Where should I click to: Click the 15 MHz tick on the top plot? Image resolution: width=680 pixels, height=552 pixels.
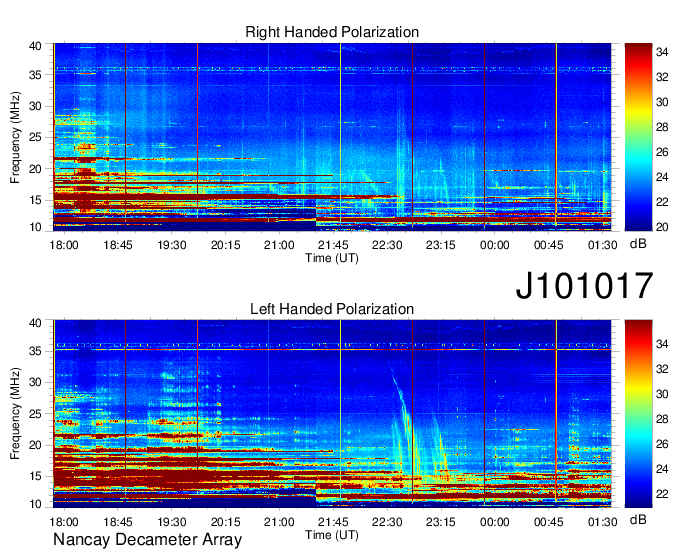click(x=36, y=200)
